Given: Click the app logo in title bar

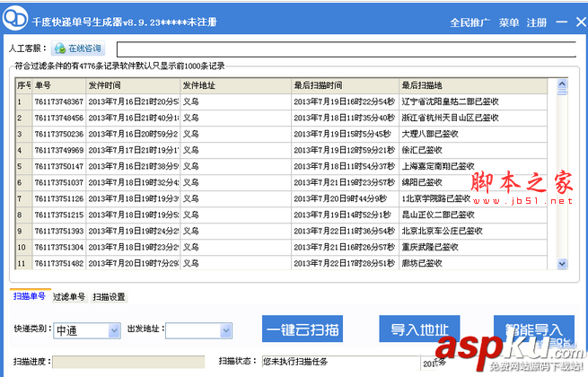Looking at the screenshot, I should [x=15, y=18].
